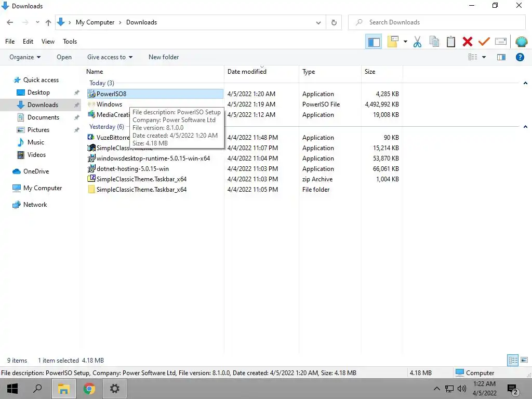This screenshot has height=399, width=532.
Task: Click My Computer in the address breadcrumb
Action: pyautogui.click(x=95, y=22)
